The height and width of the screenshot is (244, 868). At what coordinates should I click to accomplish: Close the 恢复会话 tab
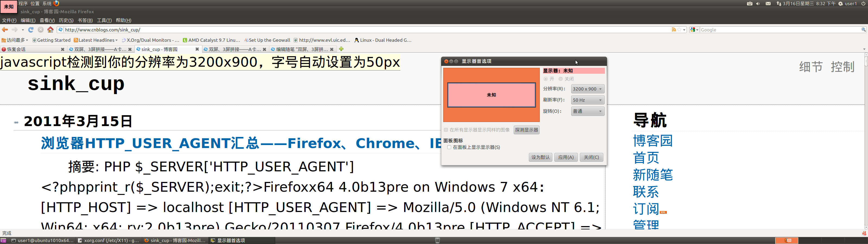click(x=62, y=49)
